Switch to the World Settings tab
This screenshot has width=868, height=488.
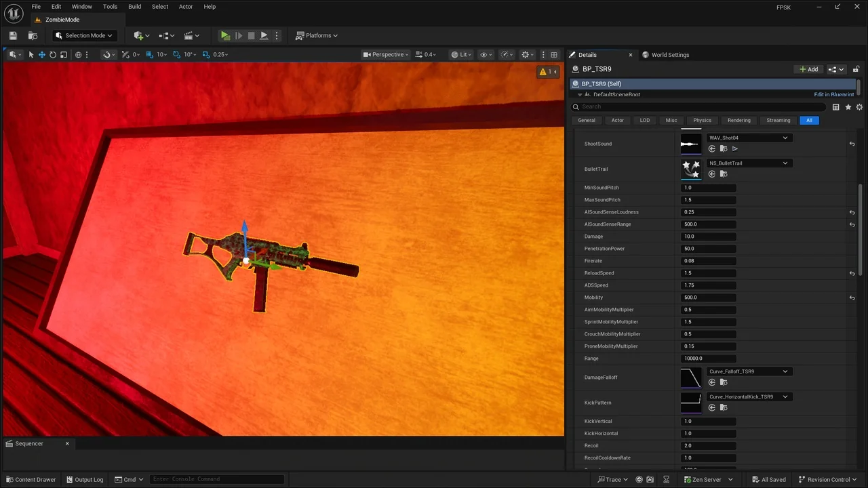(669, 55)
